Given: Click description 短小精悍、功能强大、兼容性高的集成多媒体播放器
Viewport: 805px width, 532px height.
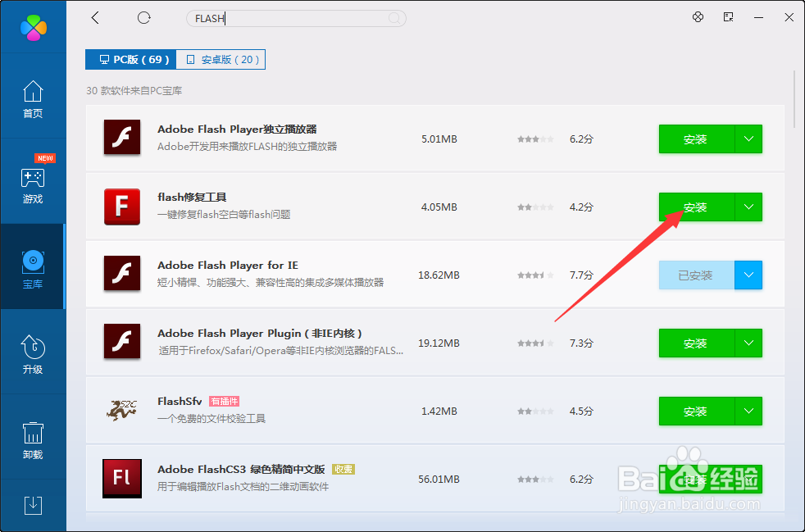Looking at the screenshot, I should pos(271,283).
